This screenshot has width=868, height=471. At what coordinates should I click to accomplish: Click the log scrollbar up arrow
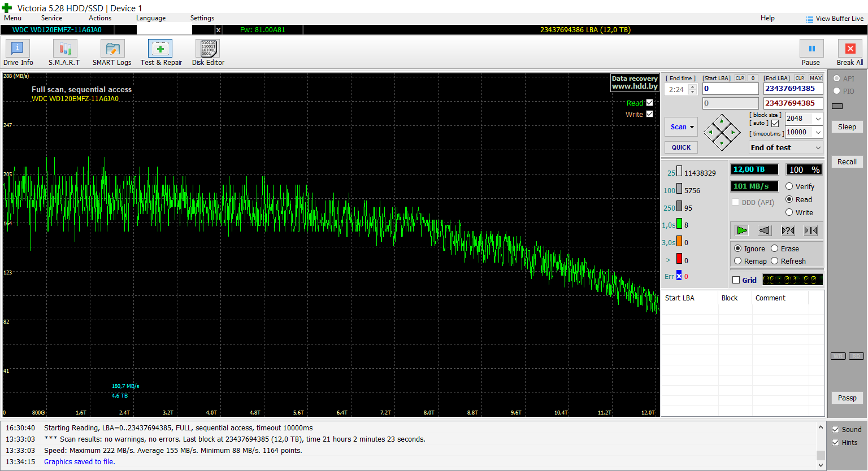pyautogui.click(x=821, y=428)
